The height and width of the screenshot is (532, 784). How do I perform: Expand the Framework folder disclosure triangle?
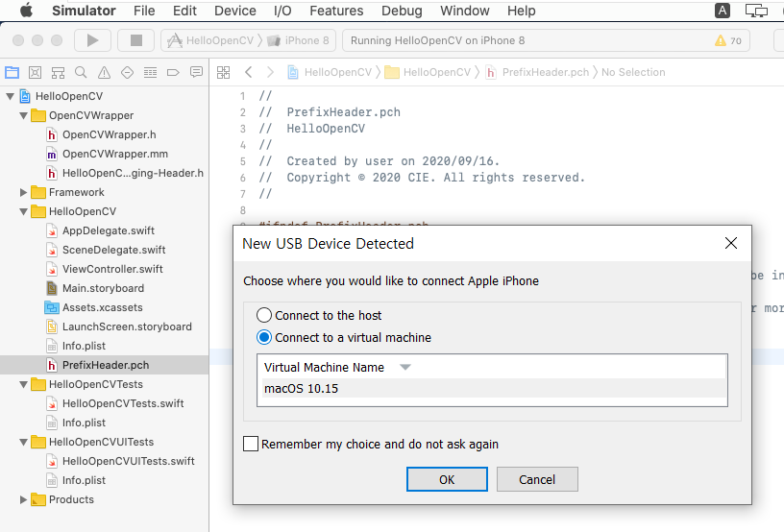point(24,192)
